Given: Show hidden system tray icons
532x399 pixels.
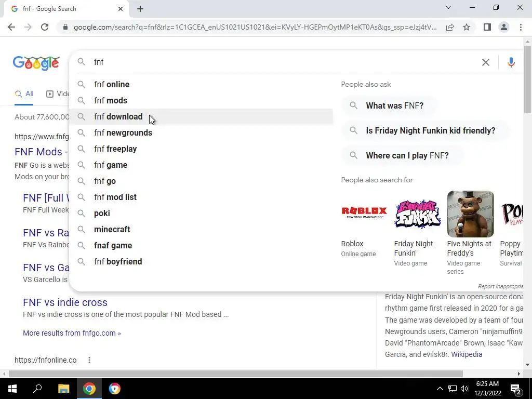Looking at the screenshot, I should pos(440,389).
